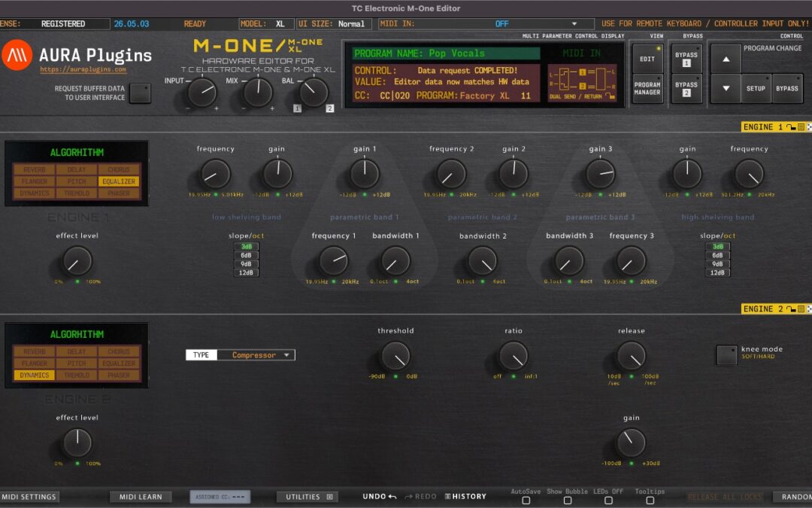812x508 pixels.
Task: Select 12dB in the high shelving slope list
Action: (717, 272)
